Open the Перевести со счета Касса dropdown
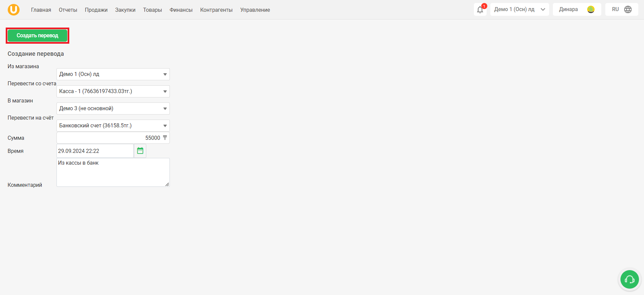644x295 pixels. (113, 91)
